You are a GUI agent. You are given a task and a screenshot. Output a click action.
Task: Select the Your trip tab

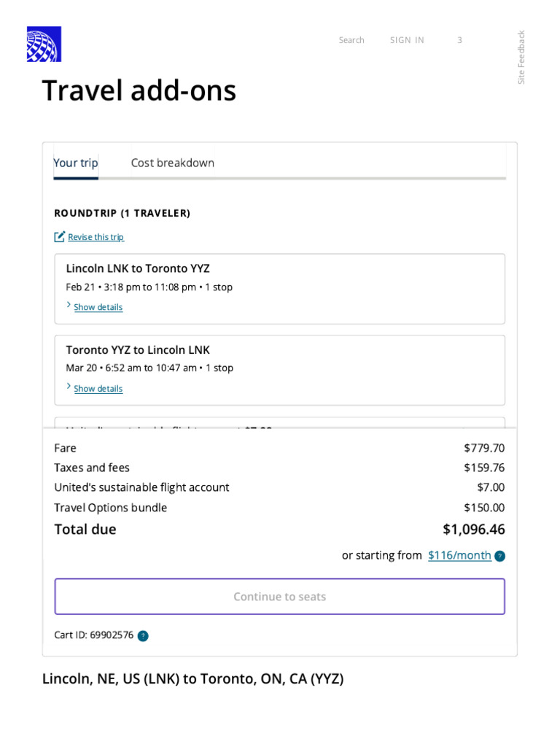tap(76, 163)
